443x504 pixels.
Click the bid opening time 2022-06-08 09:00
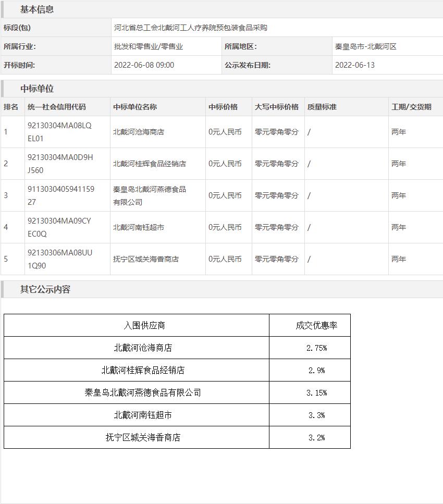144,65
